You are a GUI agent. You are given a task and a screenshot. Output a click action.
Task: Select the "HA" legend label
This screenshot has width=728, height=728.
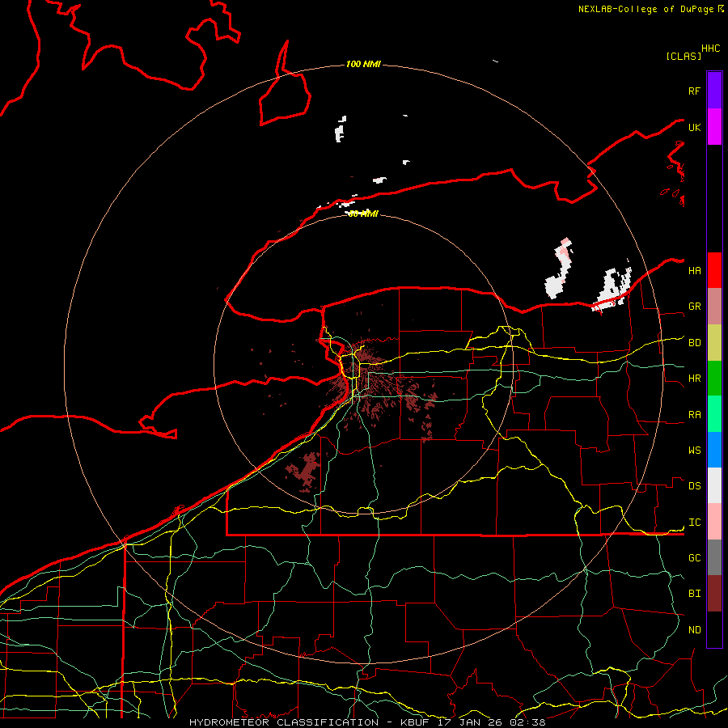point(694,270)
